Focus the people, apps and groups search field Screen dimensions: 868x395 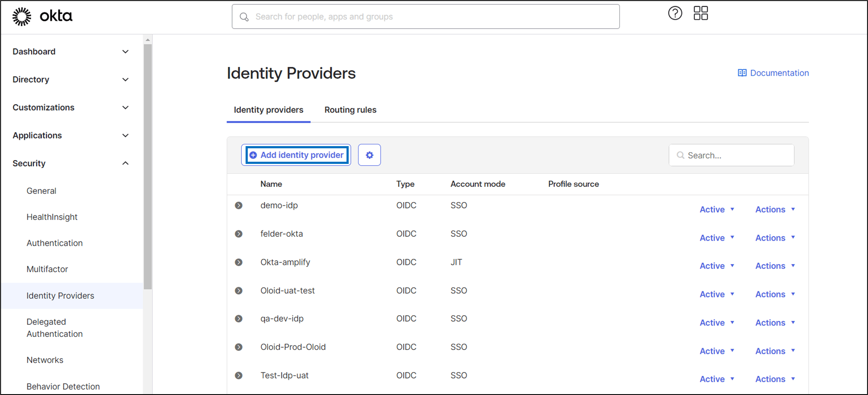[426, 16]
